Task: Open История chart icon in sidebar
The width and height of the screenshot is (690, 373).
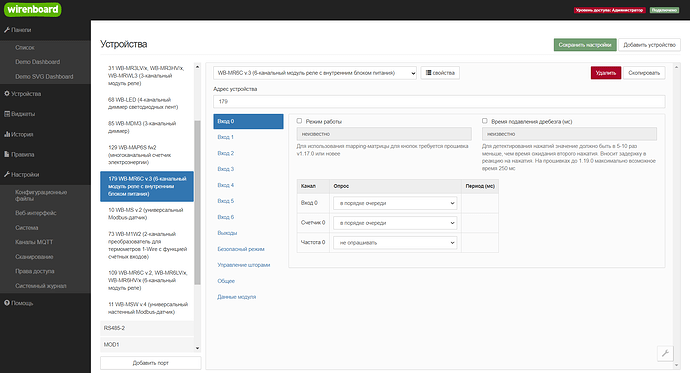Action: 7,134
